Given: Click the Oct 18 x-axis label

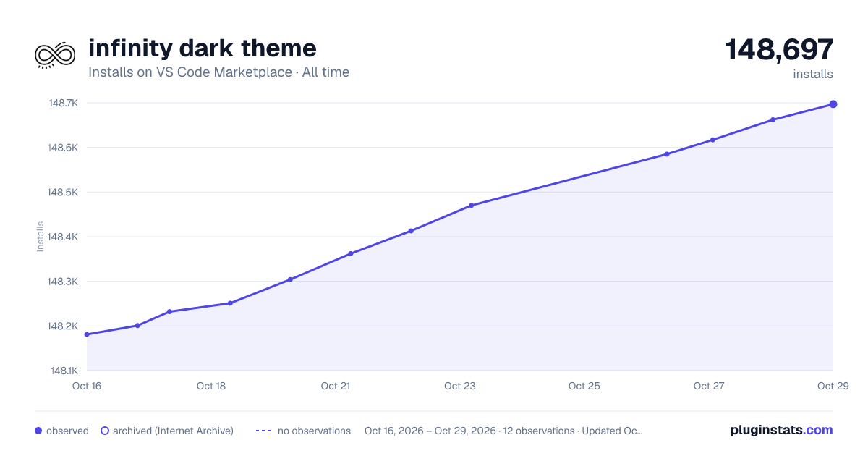Looking at the screenshot, I should coord(211,386).
